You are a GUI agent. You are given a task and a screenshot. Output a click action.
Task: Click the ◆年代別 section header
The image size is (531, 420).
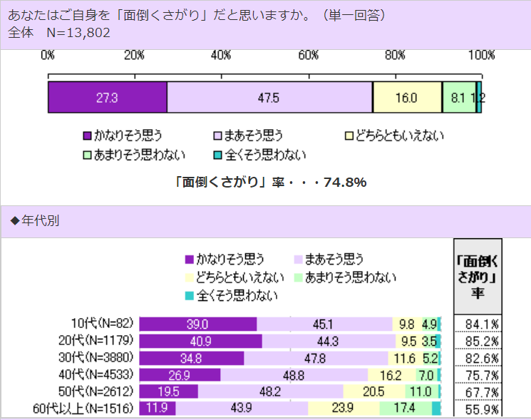[34, 220]
